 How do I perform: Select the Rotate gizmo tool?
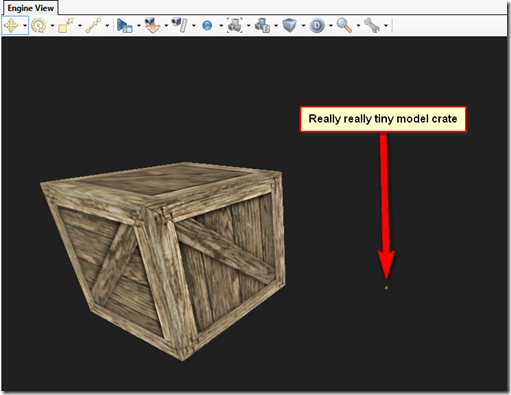38,25
